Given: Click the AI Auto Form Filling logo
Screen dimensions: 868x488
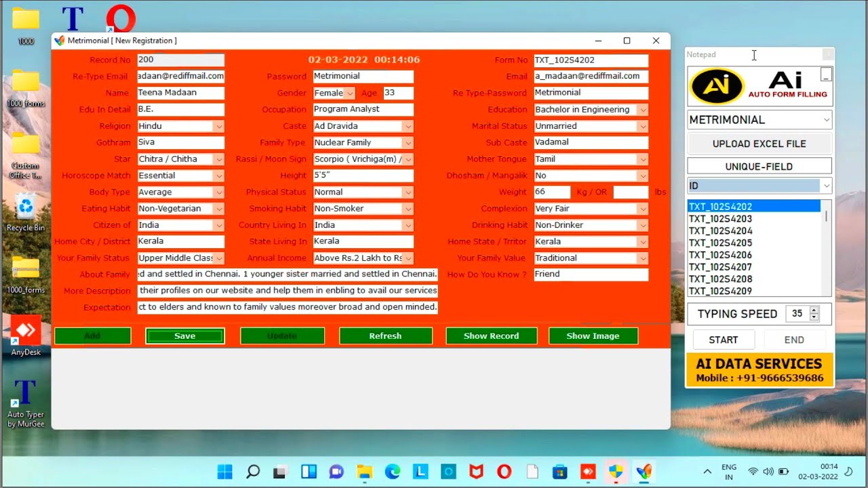Looking at the screenshot, I should [759, 87].
